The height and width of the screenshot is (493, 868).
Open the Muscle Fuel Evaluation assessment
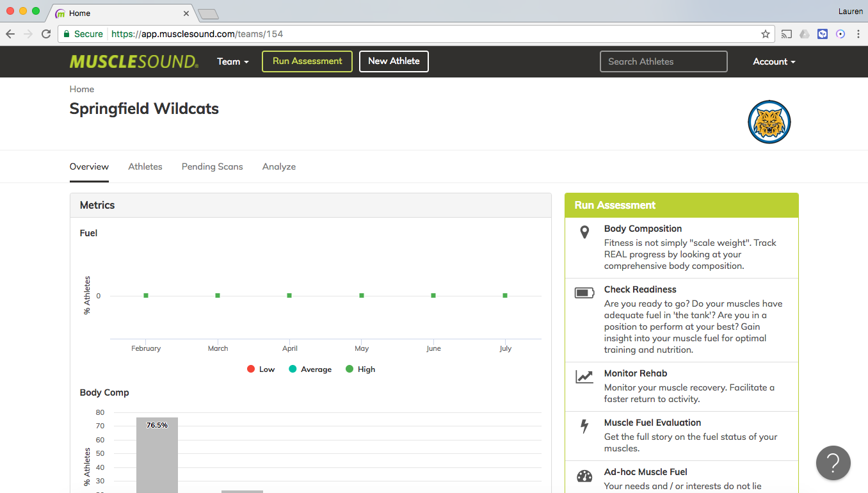pyautogui.click(x=682, y=436)
